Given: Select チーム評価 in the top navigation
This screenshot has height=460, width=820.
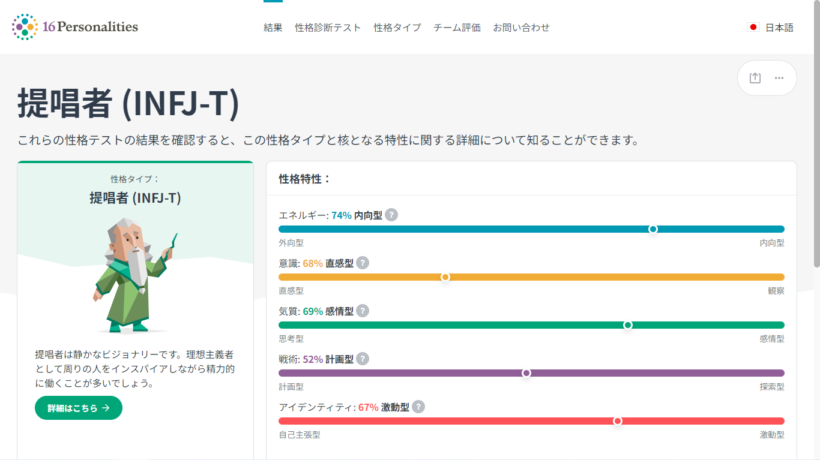Looking at the screenshot, I should point(457,27).
